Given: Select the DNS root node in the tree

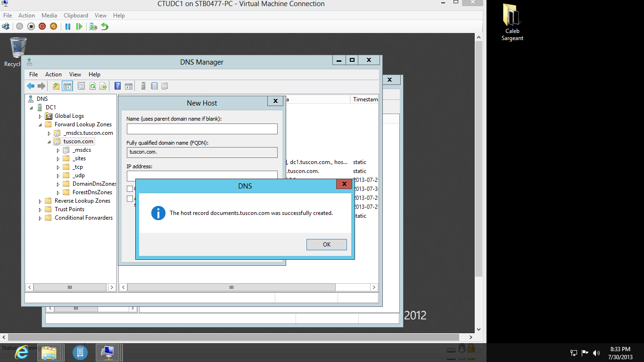Looking at the screenshot, I should (42, 99).
